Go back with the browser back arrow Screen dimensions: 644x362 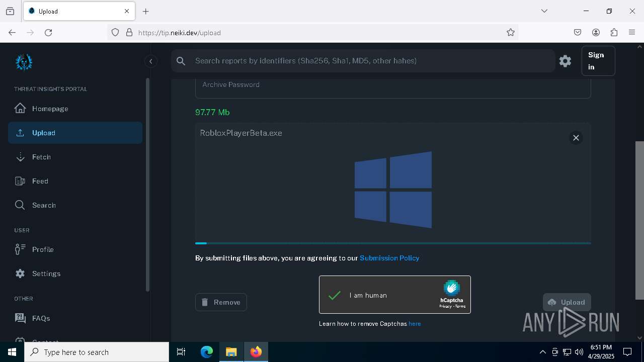pyautogui.click(x=12, y=32)
